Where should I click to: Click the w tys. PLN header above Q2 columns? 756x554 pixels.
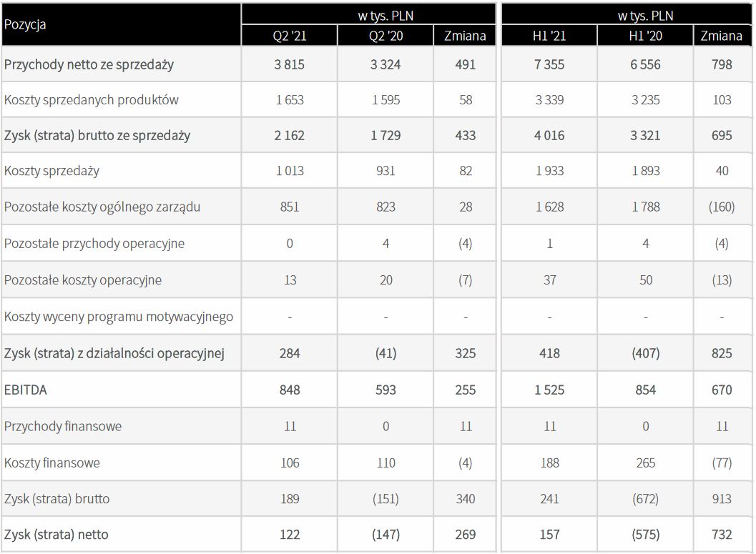click(x=386, y=15)
